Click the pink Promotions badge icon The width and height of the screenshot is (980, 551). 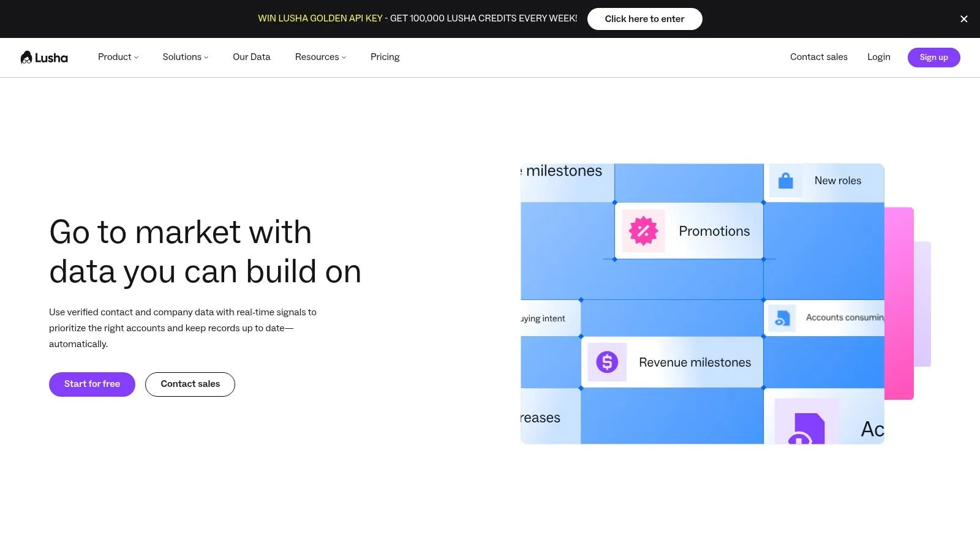pyautogui.click(x=643, y=231)
